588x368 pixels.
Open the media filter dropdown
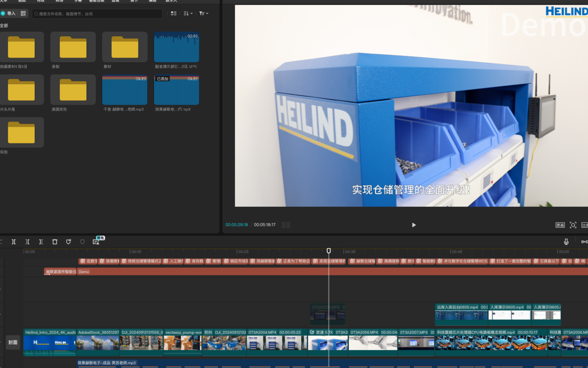204,14
